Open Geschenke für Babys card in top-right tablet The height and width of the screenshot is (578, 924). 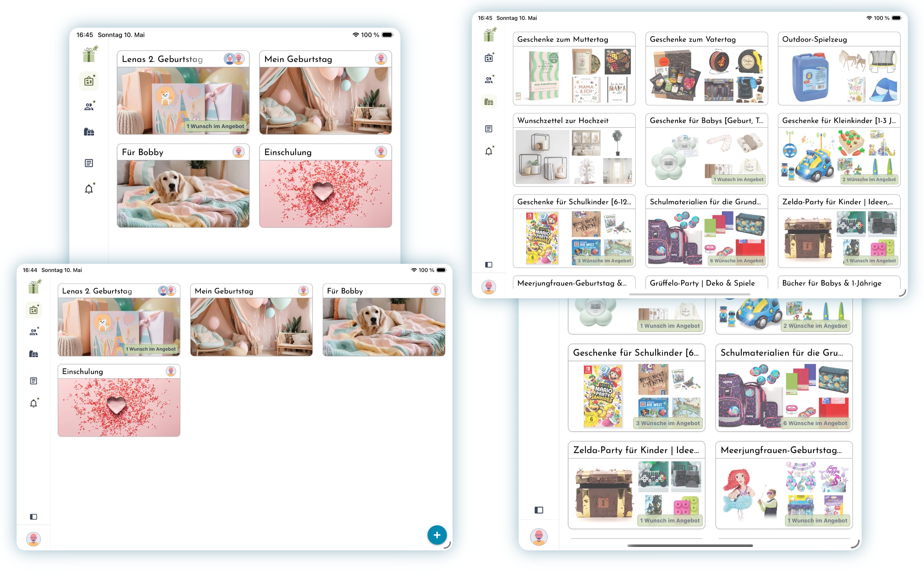click(x=706, y=150)
